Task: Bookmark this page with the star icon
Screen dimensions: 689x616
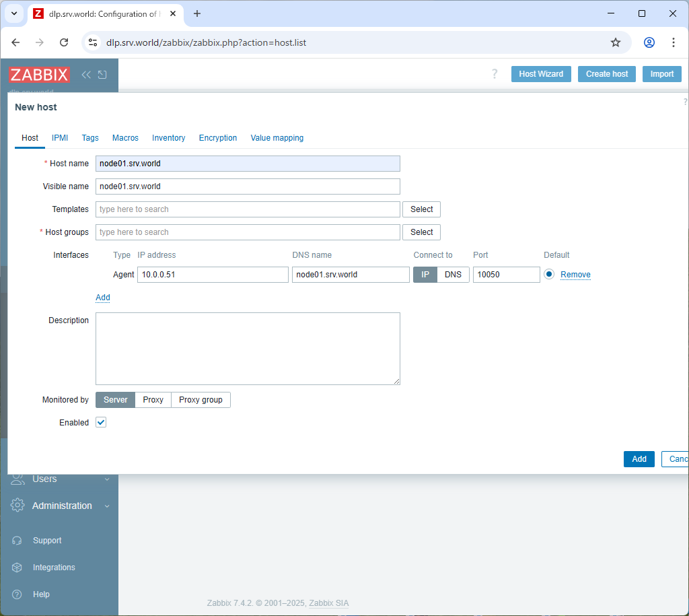Action: (x=615, y=42)
